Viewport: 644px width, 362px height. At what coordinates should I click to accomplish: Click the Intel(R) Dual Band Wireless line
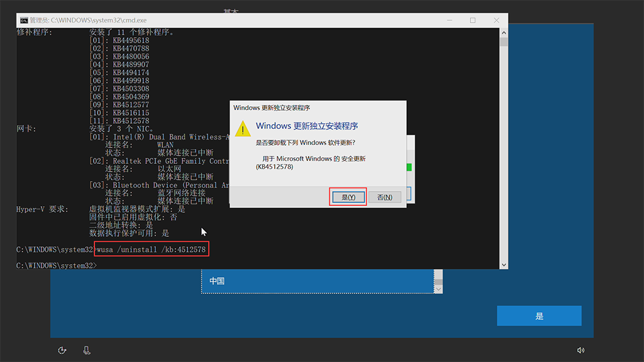pyautogui.click(x=159, y=136)
